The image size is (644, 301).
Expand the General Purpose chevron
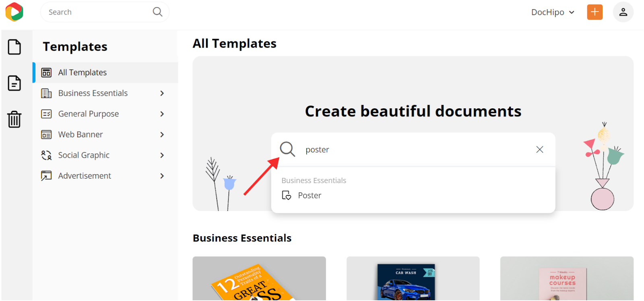[162, 114]
